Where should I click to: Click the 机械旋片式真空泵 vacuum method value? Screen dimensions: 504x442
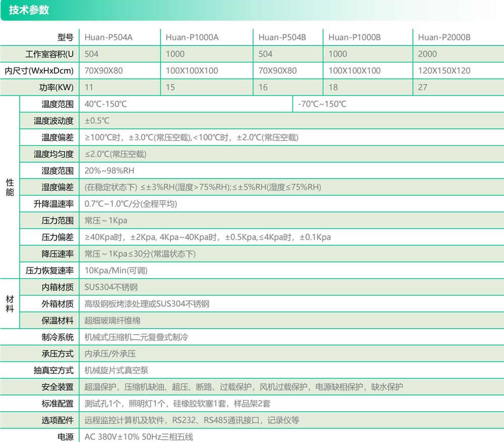116,370
